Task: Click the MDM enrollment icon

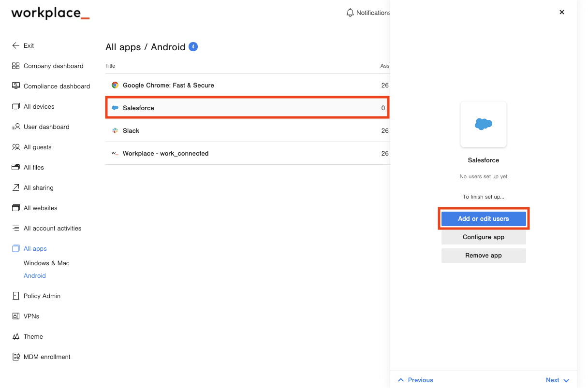Action: [x=15, y=357]
